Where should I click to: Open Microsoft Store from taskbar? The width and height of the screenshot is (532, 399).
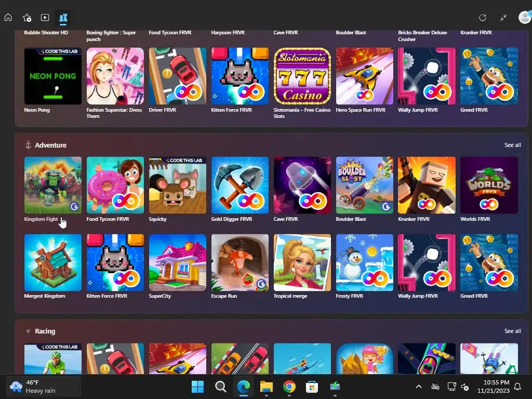pos(312,387)
